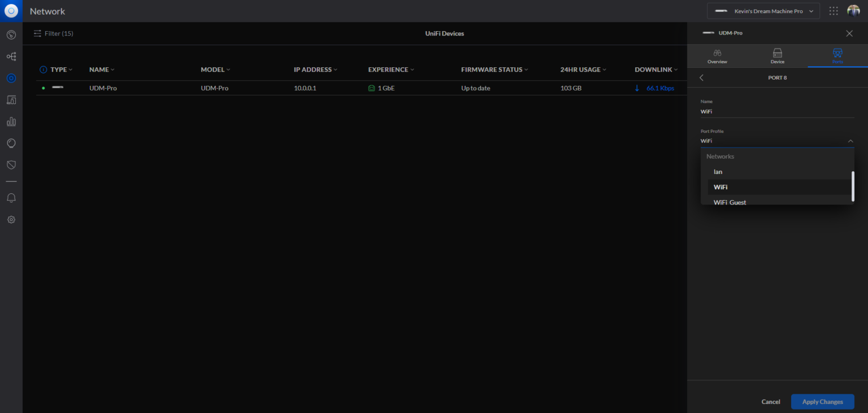Sort by DOWNLINK column
The image size is (868, 413).
tap(656, 69)
